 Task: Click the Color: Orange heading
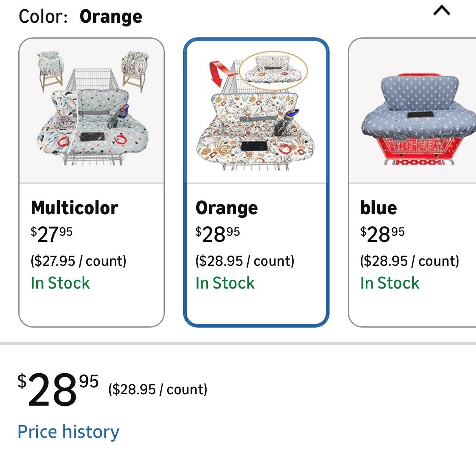click(x=79, y=16)
